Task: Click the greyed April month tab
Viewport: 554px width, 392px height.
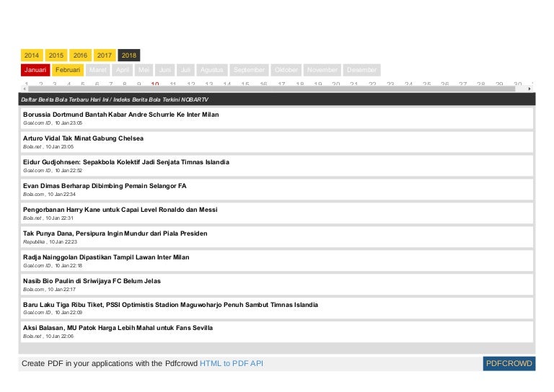Action: 122,70
